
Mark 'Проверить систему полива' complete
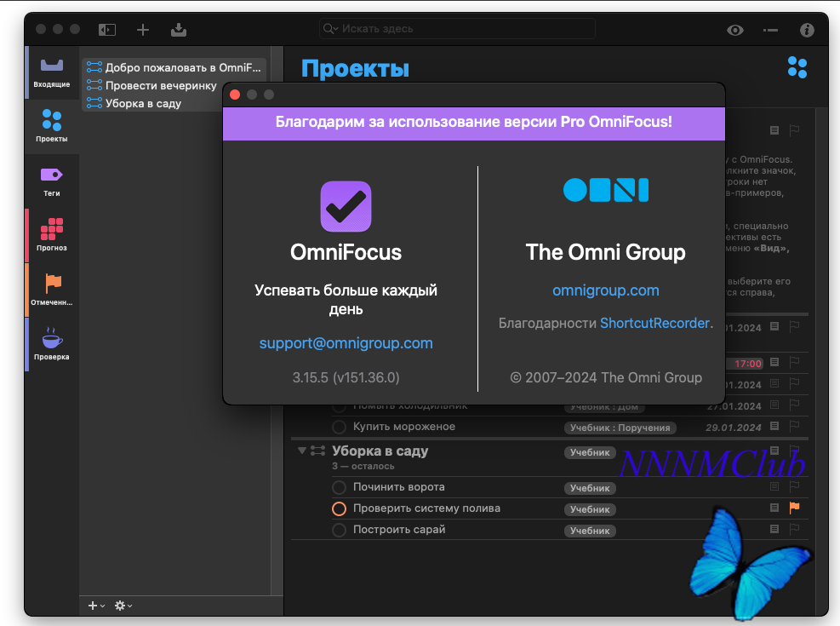[339, 508]
